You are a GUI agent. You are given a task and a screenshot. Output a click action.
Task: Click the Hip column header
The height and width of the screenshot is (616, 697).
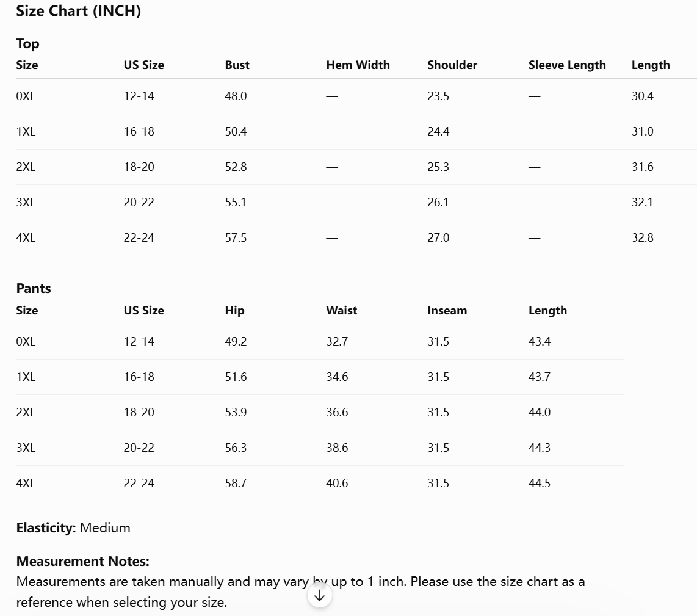point(235,311)
